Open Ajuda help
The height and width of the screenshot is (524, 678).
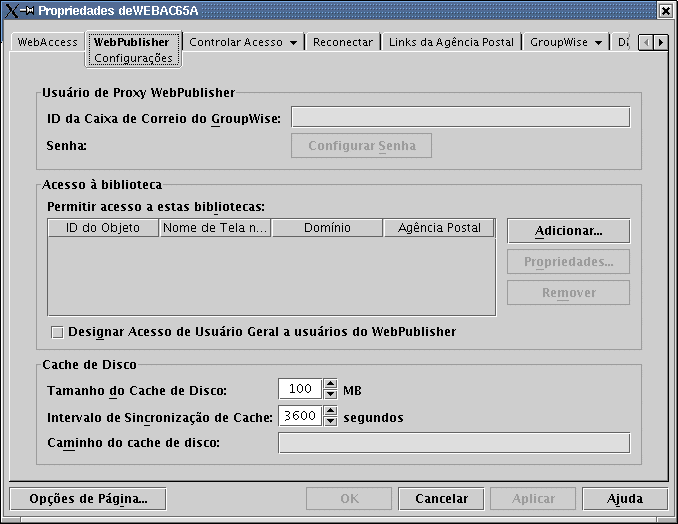[625, 499]
